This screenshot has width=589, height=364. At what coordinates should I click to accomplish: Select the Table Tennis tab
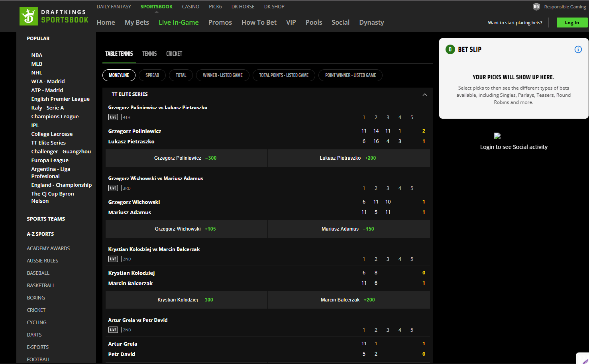tap(119, 54)
